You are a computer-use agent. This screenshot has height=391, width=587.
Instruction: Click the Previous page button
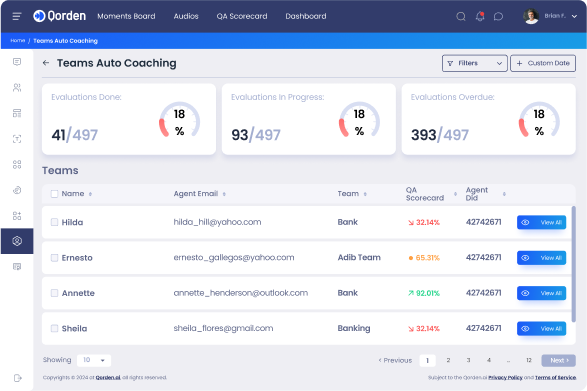click(395, 360)
